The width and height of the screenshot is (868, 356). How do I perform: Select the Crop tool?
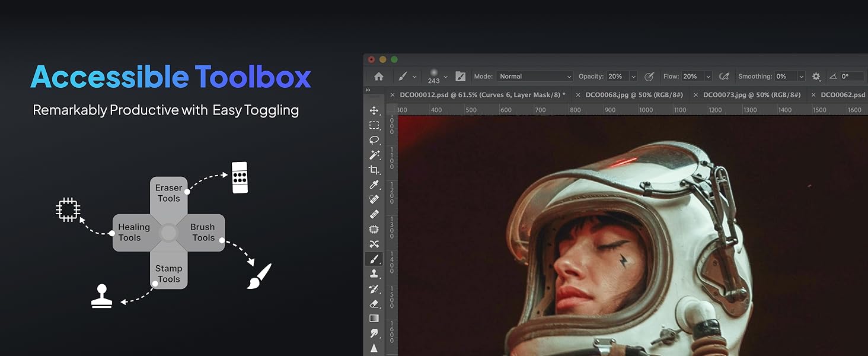click(x=374, y=170)
